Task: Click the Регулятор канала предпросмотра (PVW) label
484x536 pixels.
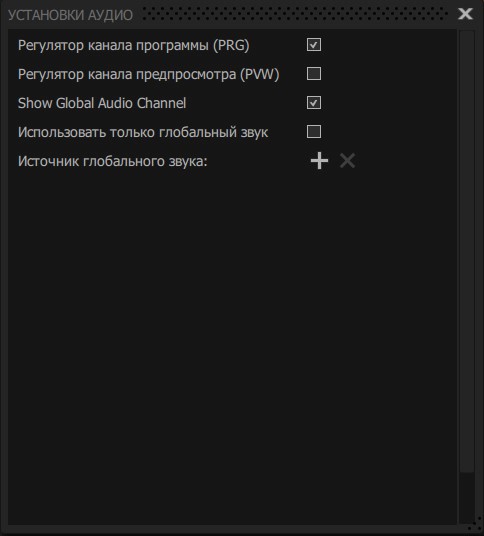Action: (149, 75)
